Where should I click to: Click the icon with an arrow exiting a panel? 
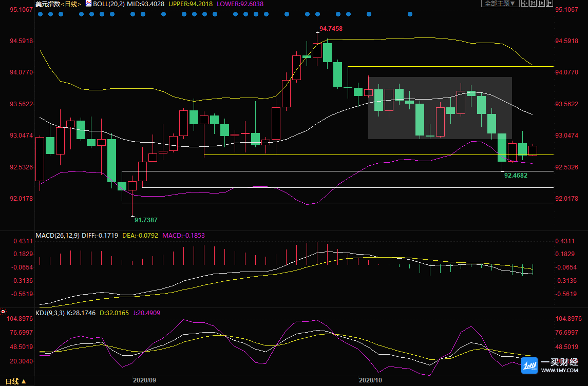(x=549, y=3)
